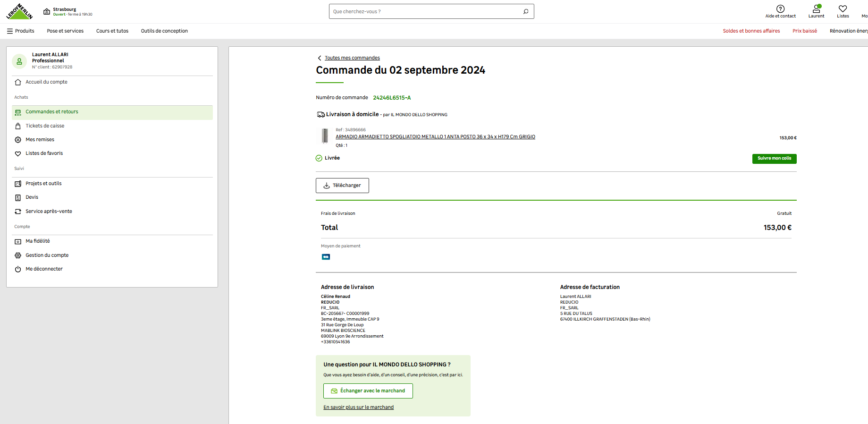The image size is (868, 424).
Task: Click the payment card icon
Action: pyautogui.click(x=326, y=257)
